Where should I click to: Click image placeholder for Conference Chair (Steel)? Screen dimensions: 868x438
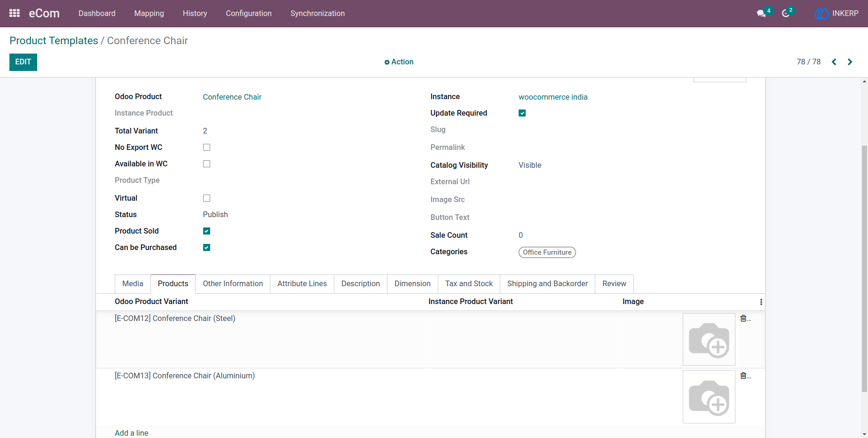pos(709,339)
